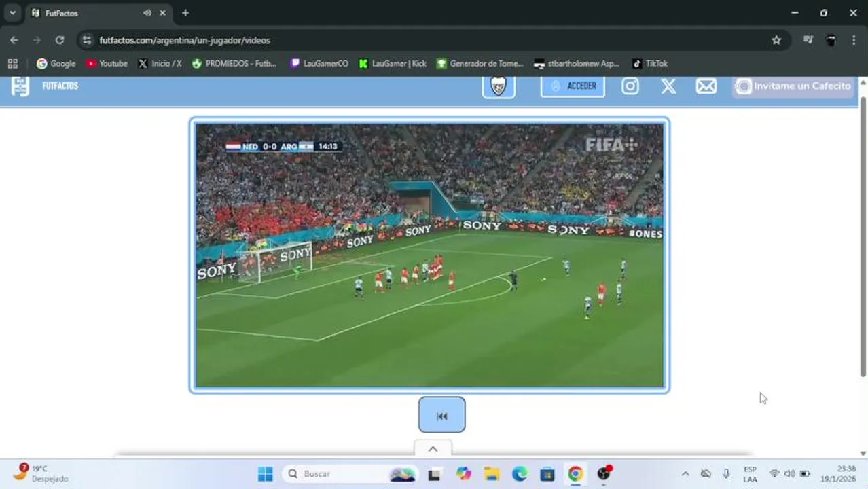Change the ESP LAA input language
Image resolution: width=868 pixels, height=489 pixels.
pyautogui.click(x=751, y=473)
